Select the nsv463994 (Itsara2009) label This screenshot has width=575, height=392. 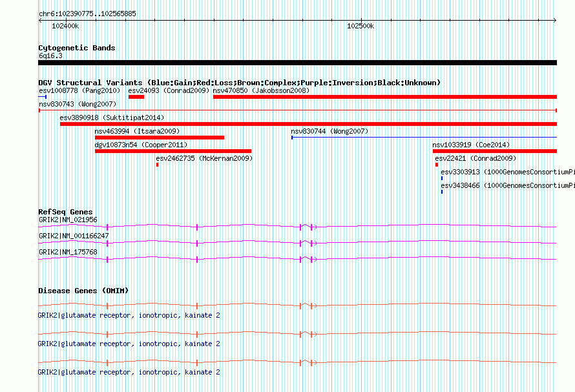click(137, 131)
